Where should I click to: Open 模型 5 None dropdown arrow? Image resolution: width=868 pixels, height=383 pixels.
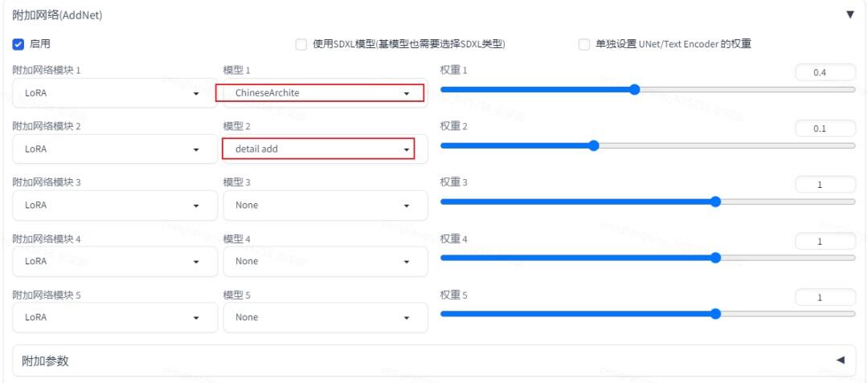[x=407, y=318]
